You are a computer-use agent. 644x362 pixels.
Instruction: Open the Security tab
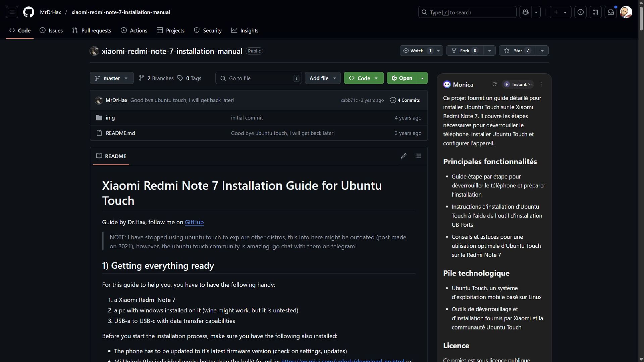(x=208, y=31)
